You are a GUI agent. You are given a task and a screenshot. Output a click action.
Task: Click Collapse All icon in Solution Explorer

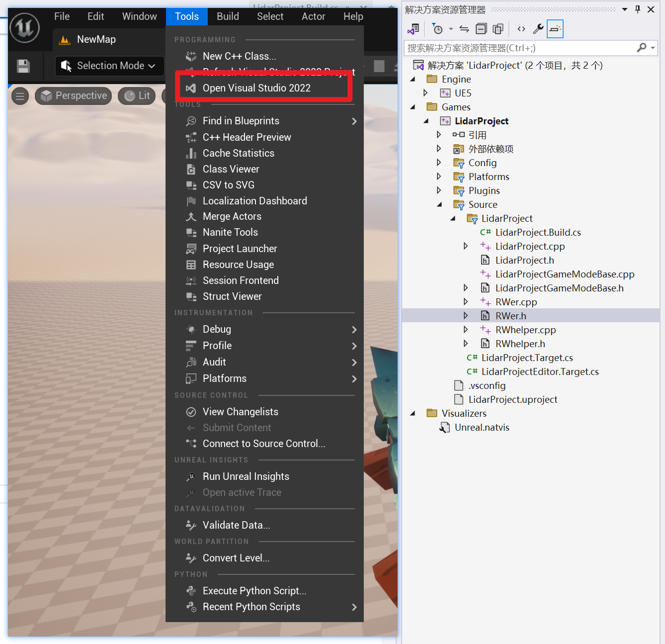481,29
